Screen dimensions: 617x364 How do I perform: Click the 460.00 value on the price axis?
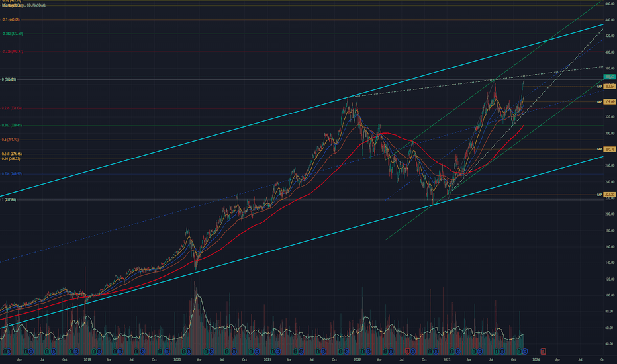click(x=610, y=3)
